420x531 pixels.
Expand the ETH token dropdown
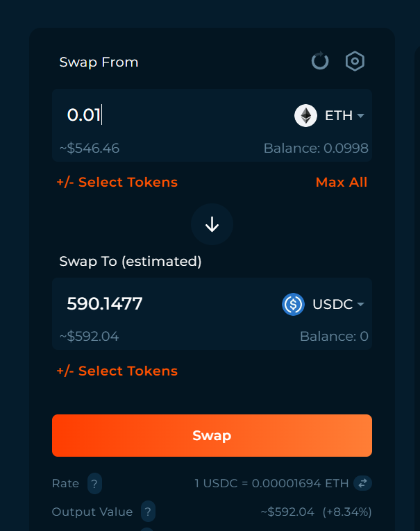[x=345, y=115]
